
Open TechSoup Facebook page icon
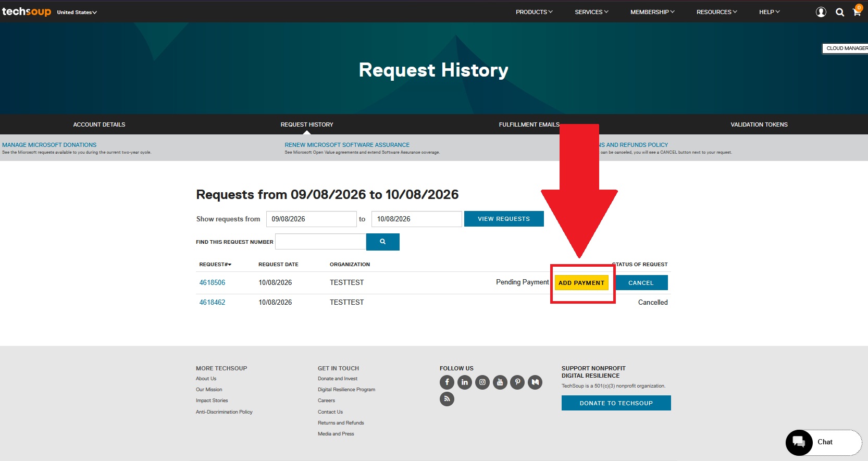click(x=447, y=382)
